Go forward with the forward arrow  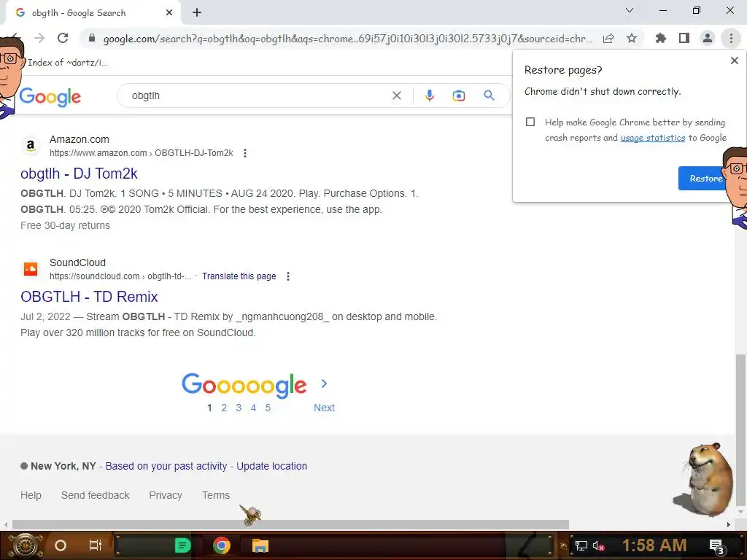click(39, 38)
